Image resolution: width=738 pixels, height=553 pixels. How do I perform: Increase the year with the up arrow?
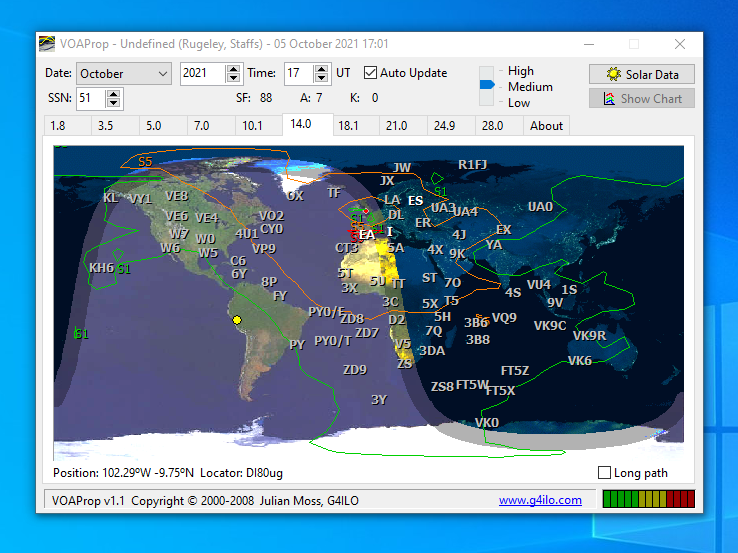click(x=233, y=69)
